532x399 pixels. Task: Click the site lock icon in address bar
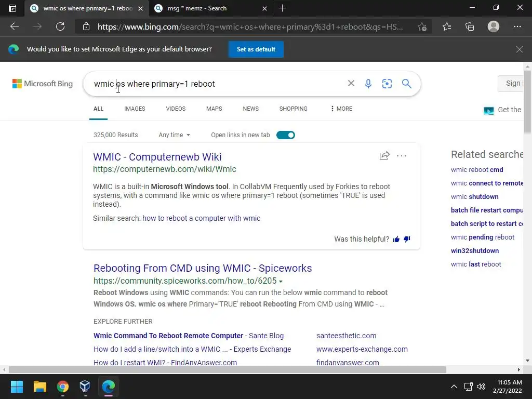click(86, 26)
